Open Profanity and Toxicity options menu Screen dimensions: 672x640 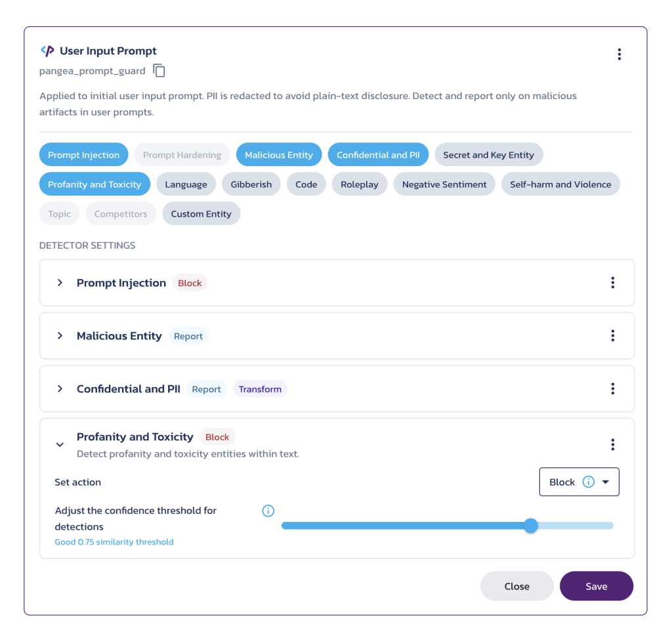[x=612, y=444]
